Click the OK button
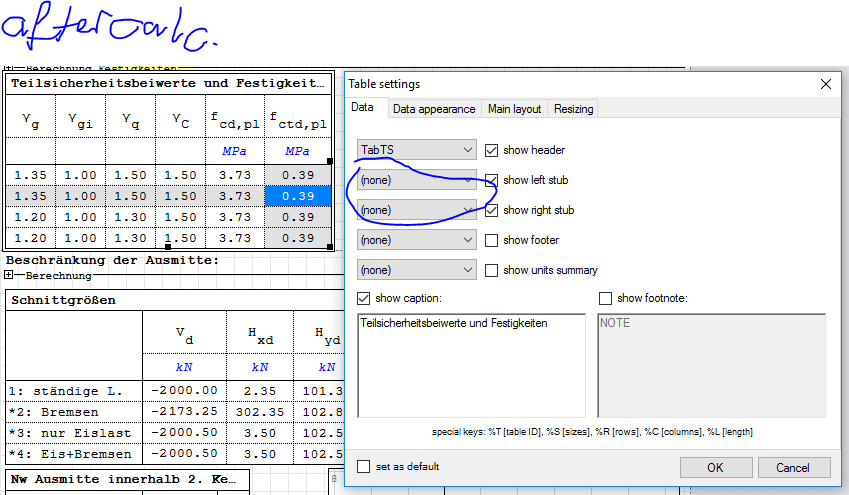Screen dimensions: 849x495 715,467
